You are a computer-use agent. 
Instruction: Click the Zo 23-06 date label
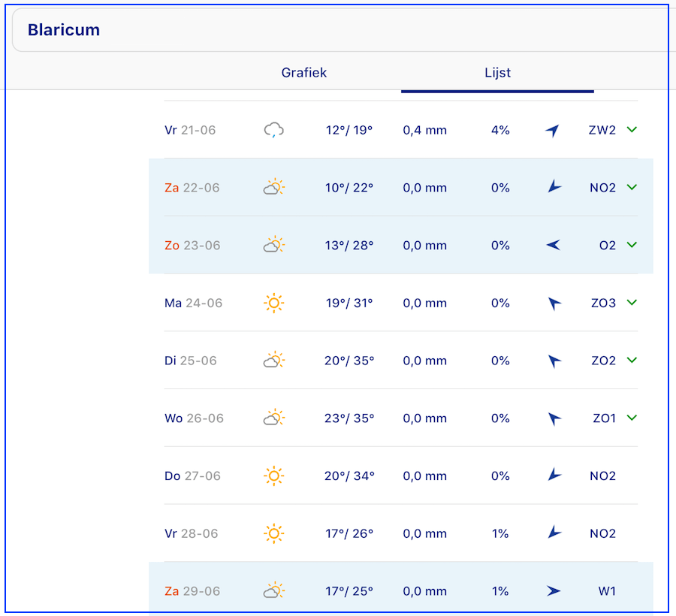(x=192, y=246)
